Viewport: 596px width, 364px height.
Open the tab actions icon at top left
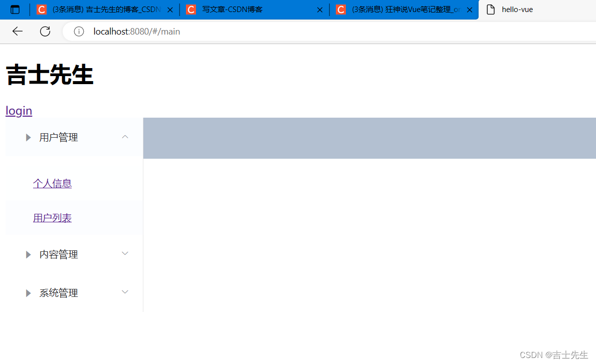15,10
